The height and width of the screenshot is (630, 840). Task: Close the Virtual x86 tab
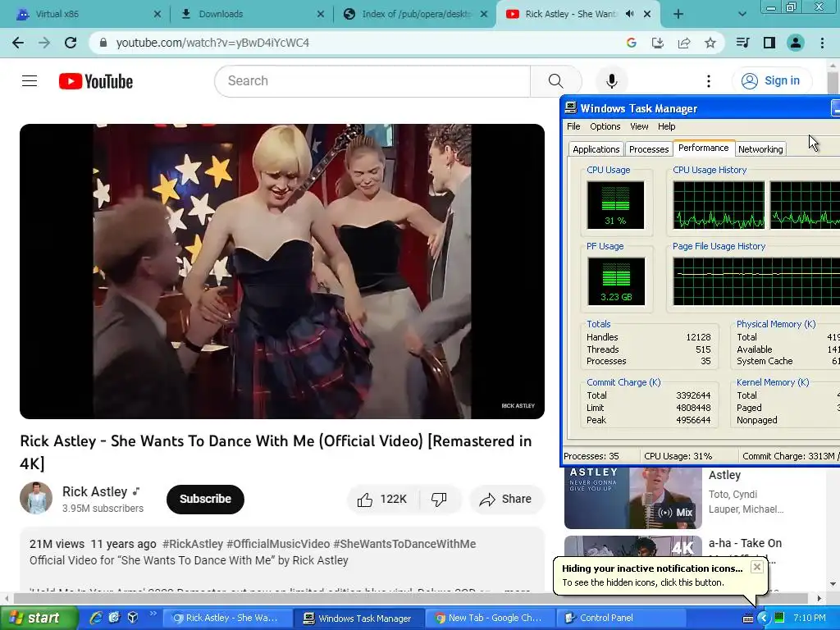point(157,14)
